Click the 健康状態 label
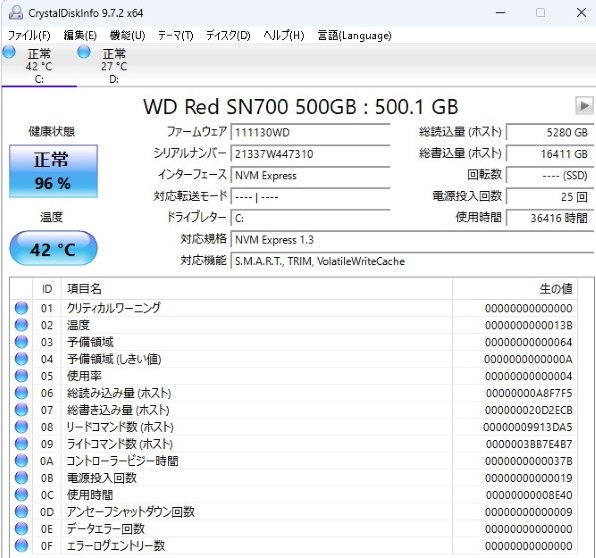The width and height of the screenshot is (596, 558). 52,132
